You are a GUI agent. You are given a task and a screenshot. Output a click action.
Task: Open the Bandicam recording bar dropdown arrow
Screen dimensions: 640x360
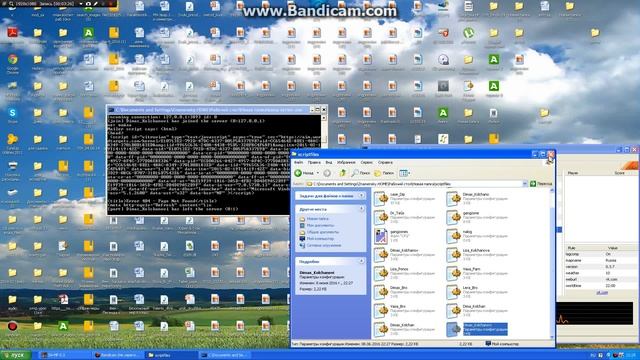[x=80, y=3]
